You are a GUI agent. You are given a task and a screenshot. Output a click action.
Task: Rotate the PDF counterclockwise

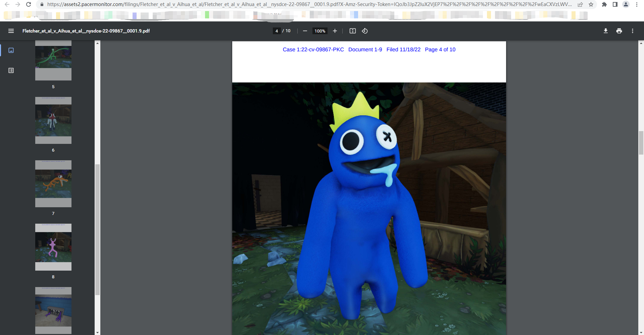click(x=365, y=31)
